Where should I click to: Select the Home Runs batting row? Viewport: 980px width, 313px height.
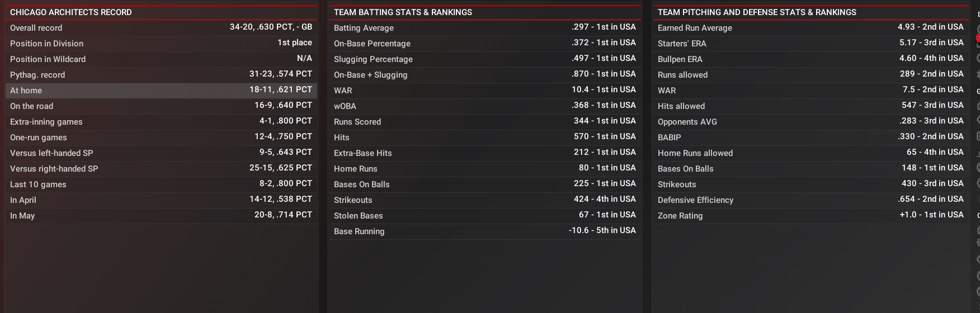[484, 169]
